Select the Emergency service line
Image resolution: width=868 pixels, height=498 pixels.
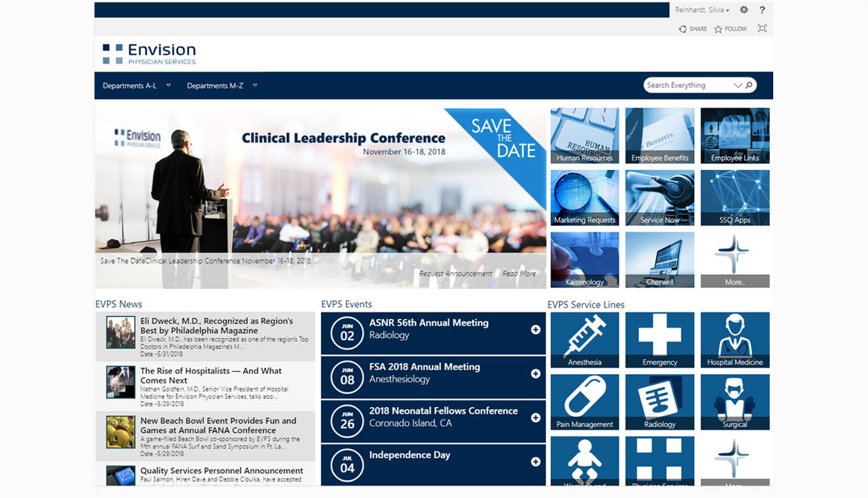tap(659, 340)
